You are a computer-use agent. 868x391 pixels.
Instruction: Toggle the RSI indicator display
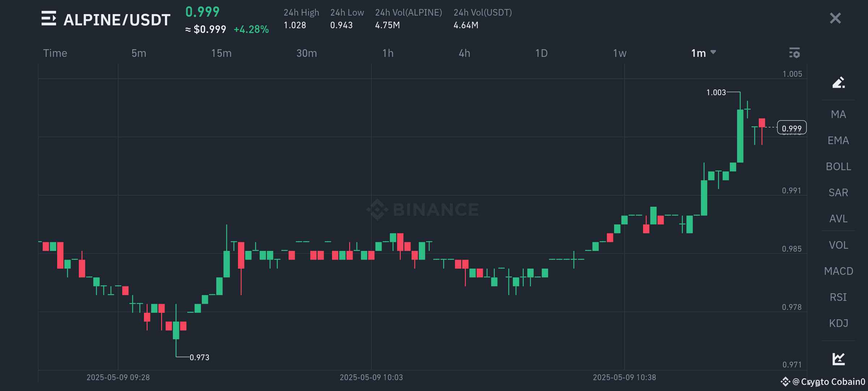click(838, 297)
